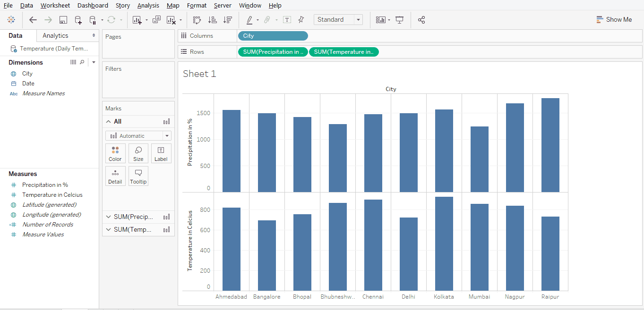Image resolution: width=644 pixels, height=310 pixels.
Task: Toggle the Fix Axes pin icon
Action: tap(301, 20)
